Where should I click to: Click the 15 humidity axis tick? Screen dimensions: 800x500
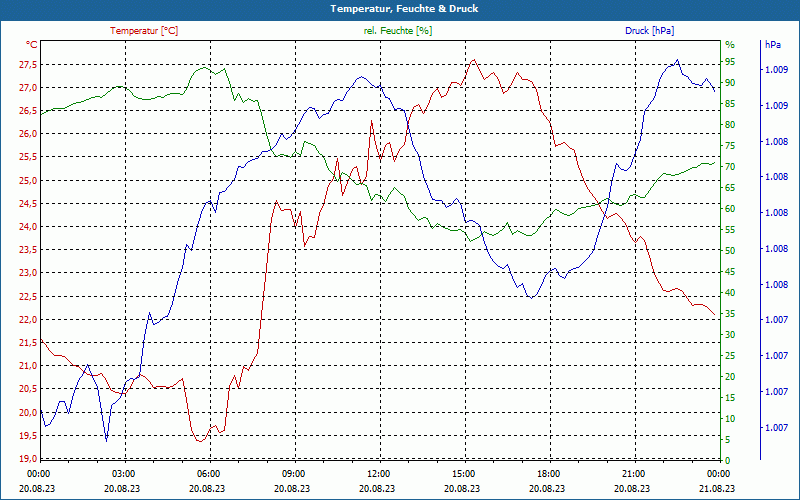pos(730,397)
